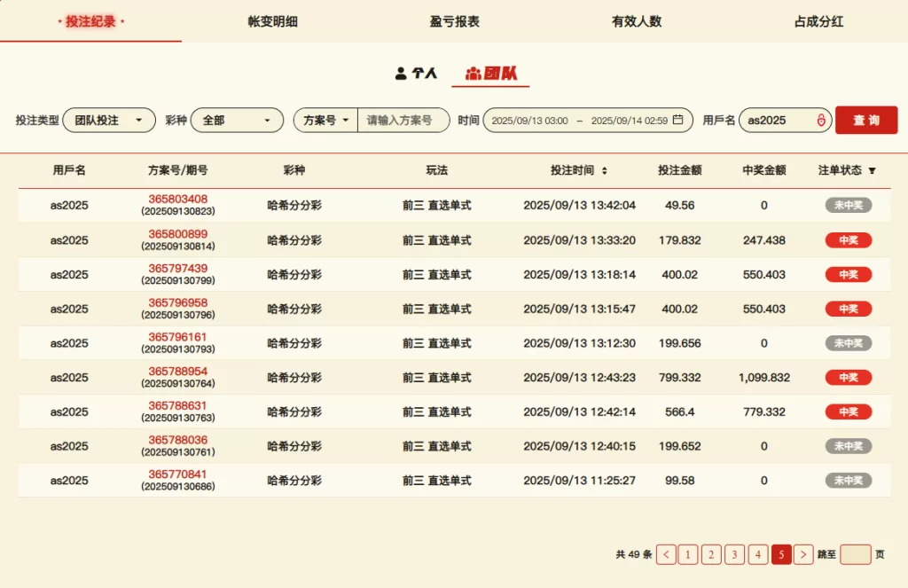Click the 跳至 page number box
The height and width of the screenshot is (588, 908).
(855, 554)
